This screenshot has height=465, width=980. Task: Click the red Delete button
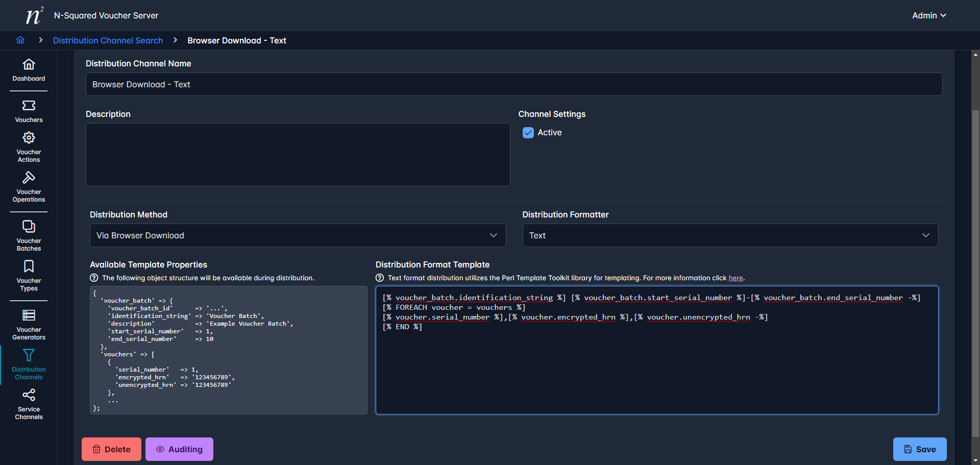[x=111, y=449]
